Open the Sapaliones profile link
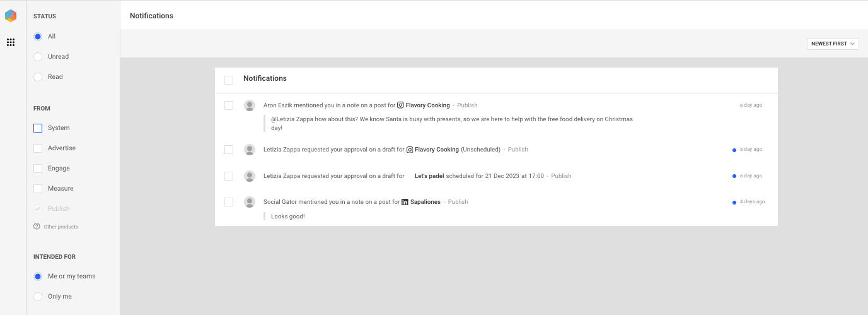 425,202
